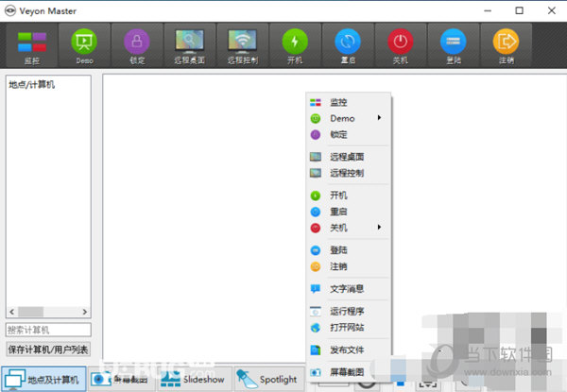567x392 pixels.
Task: Choose 远程控制 in the context menu
Action: point(348,173)
